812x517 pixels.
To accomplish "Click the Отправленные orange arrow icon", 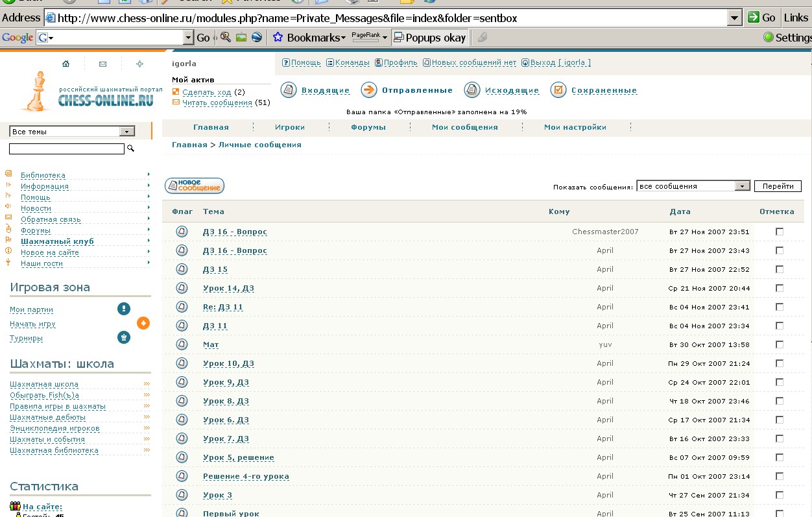I will pos(369,90).
